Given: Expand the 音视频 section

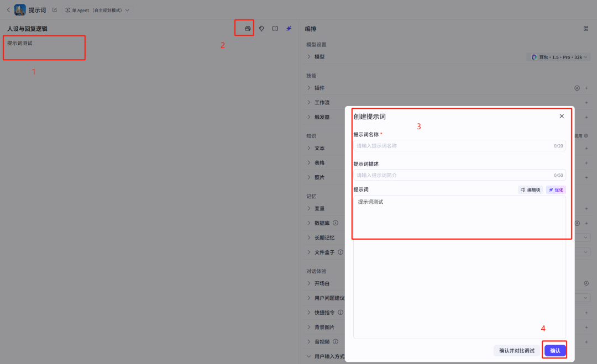Looking at the screenshot, I should [309, 341].
